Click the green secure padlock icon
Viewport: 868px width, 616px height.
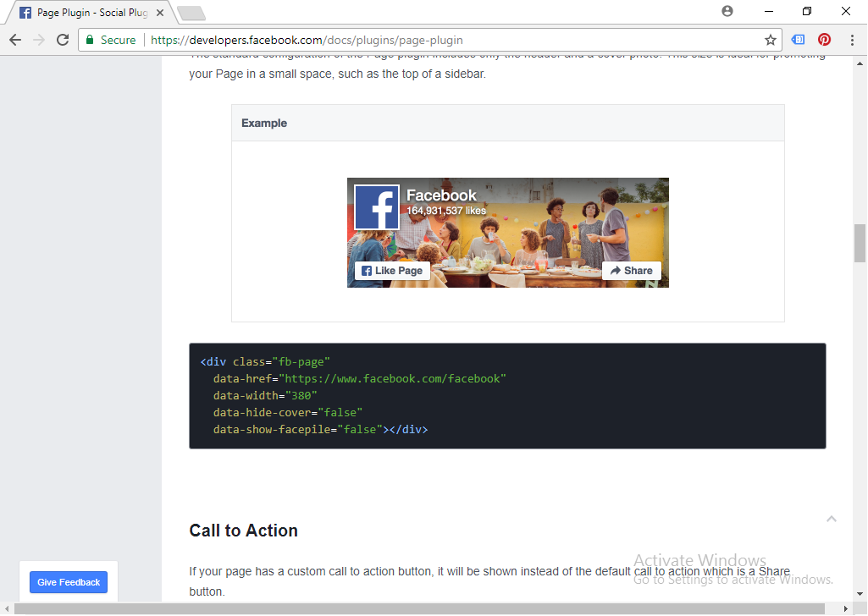click(x=90, y=40)
